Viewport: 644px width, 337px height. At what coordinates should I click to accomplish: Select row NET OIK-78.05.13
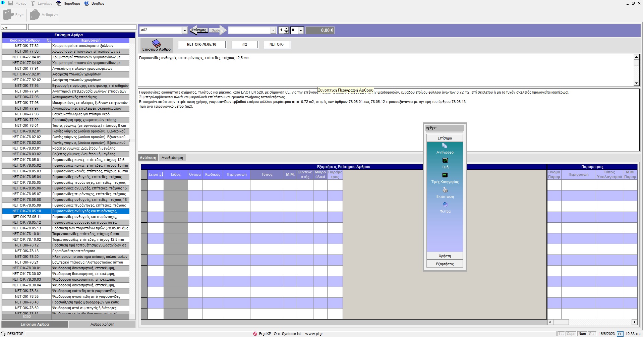pyautogui.click(x=66, y=228)
